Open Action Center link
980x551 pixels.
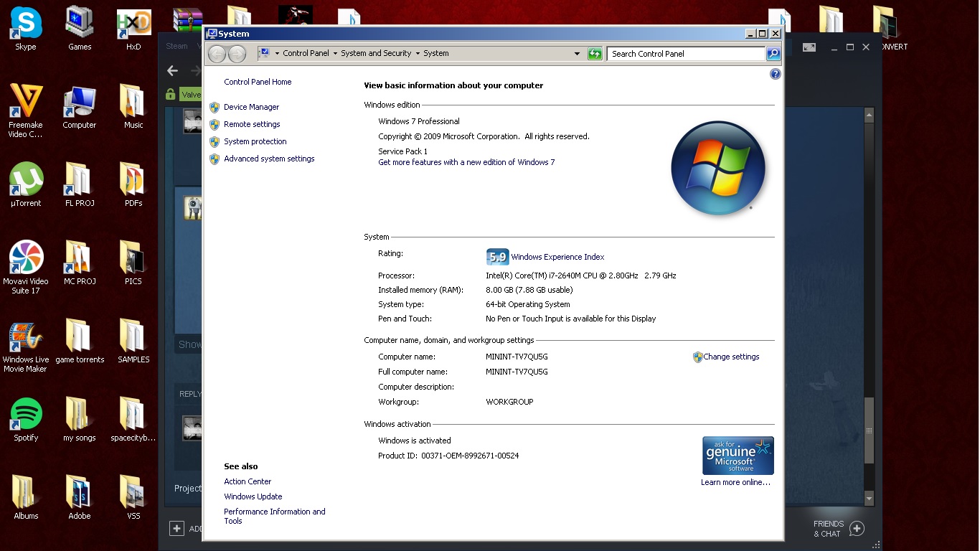(x=248, y=481)
